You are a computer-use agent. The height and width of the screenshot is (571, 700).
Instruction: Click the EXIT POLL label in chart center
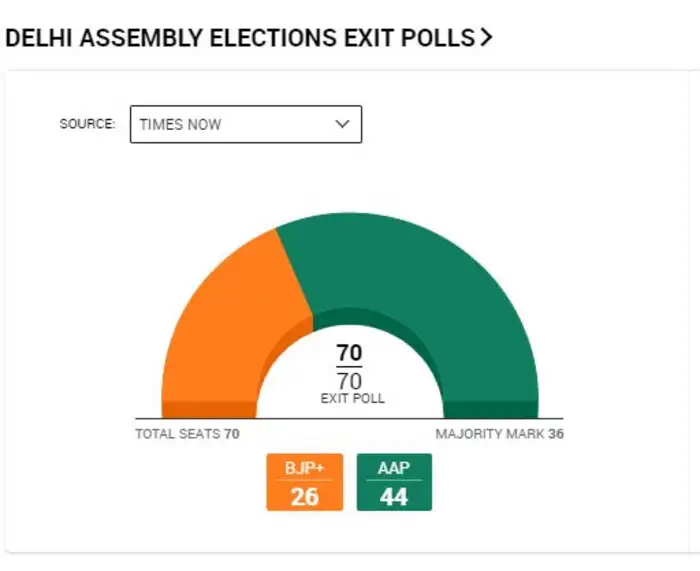click(352, 398)
